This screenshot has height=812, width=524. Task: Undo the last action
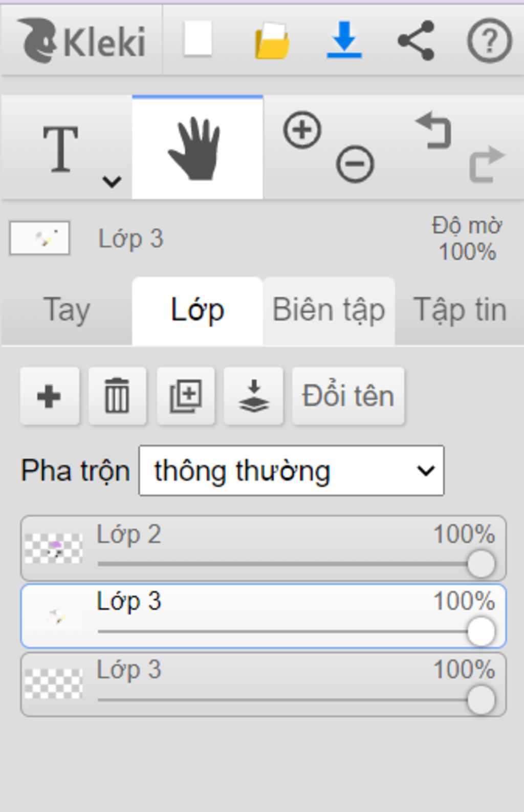click(434, 131)
